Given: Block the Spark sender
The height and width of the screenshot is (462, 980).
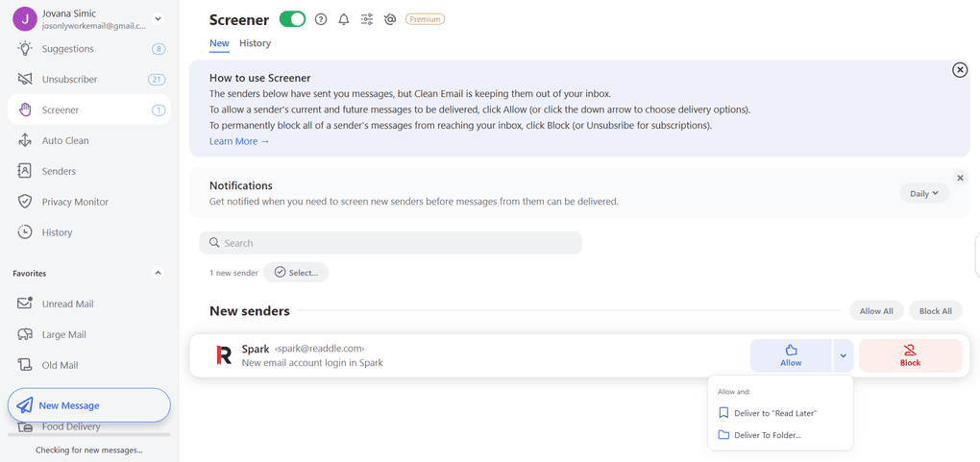Looking at the screenshot, I should point(910,355).
